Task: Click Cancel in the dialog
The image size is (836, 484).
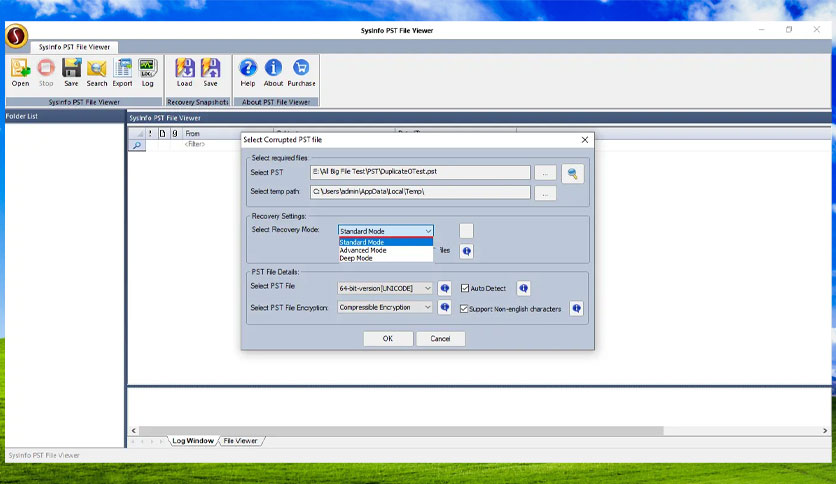Action: 440,338
